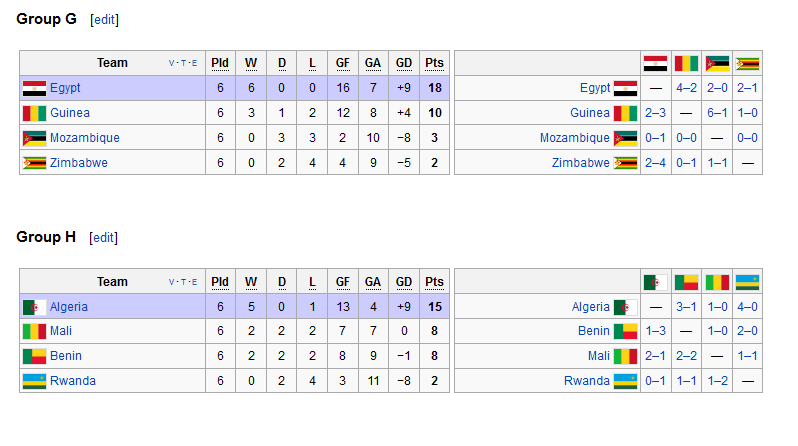This screenshot has width=798, height=446.
Task: Click Egypt flag icon in Group G standings
Action: [x=34, y=88]
